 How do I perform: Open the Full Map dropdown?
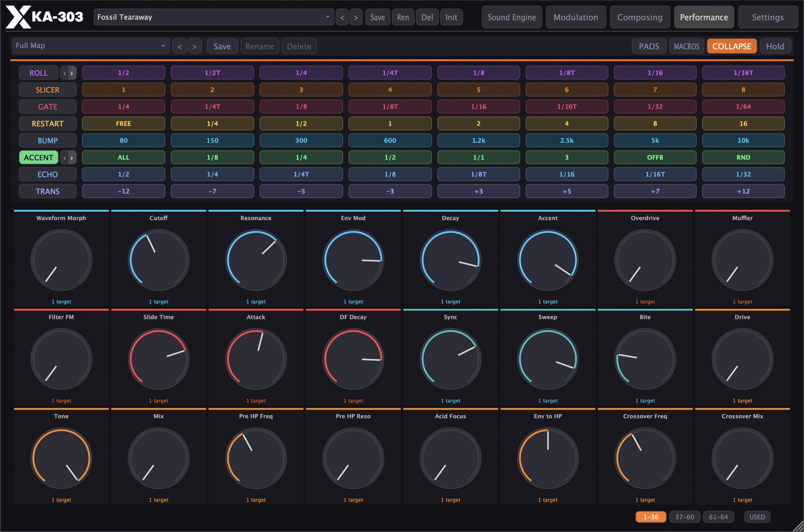coord(91,46)
